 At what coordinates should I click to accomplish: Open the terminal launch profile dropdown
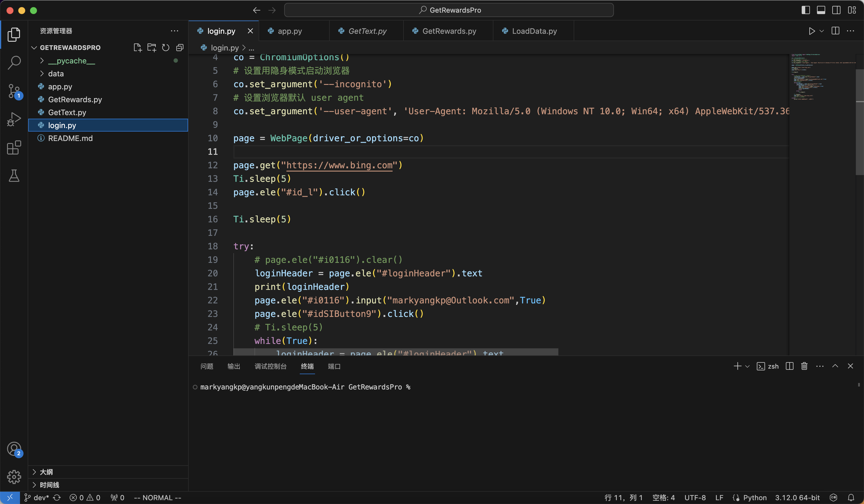point(747,366)
